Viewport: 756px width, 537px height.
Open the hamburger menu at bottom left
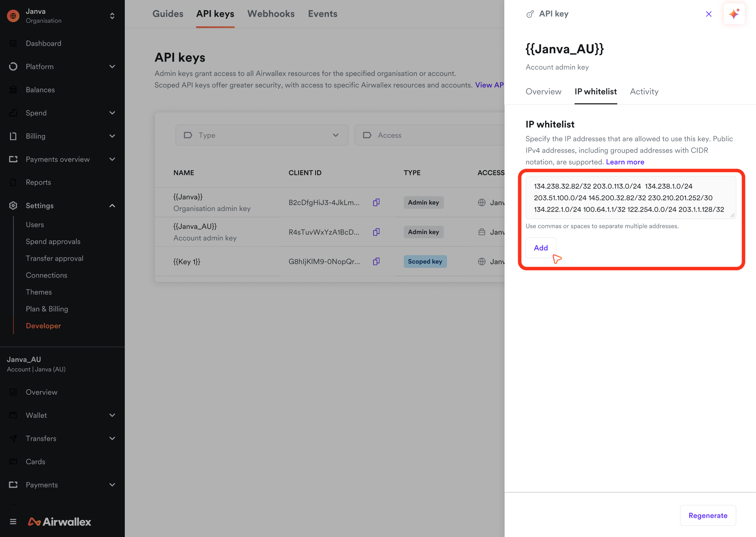[13, 522]
